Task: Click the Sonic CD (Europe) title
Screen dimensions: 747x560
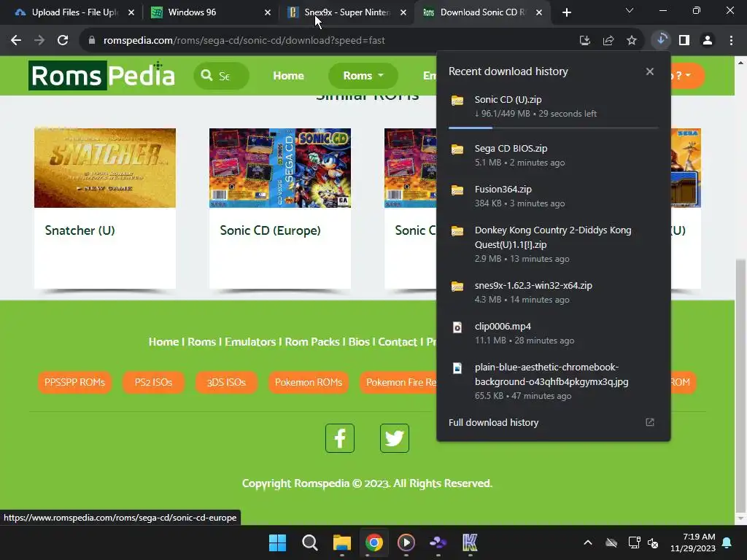Action: point(270,230)
